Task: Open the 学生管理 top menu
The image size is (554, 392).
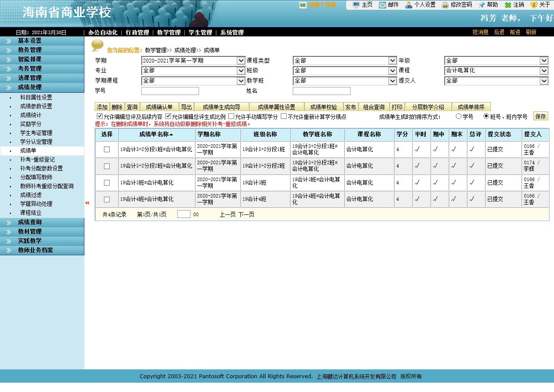Action: (x=200, y=32)
